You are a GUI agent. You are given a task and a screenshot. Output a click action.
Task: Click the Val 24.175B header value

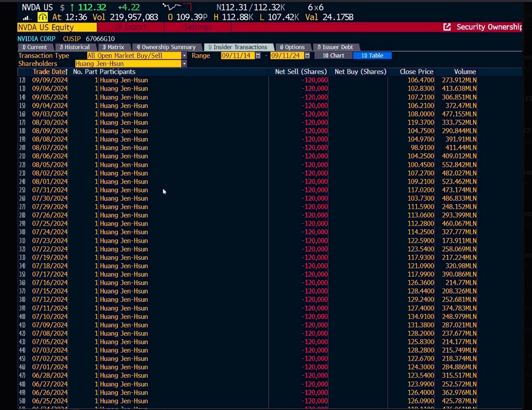point(329,17)
